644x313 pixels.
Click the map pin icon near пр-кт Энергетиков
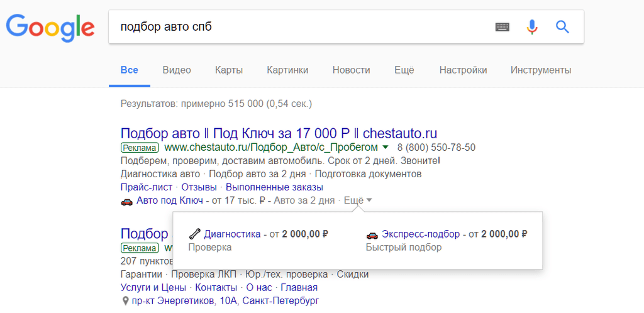point(126,301)
